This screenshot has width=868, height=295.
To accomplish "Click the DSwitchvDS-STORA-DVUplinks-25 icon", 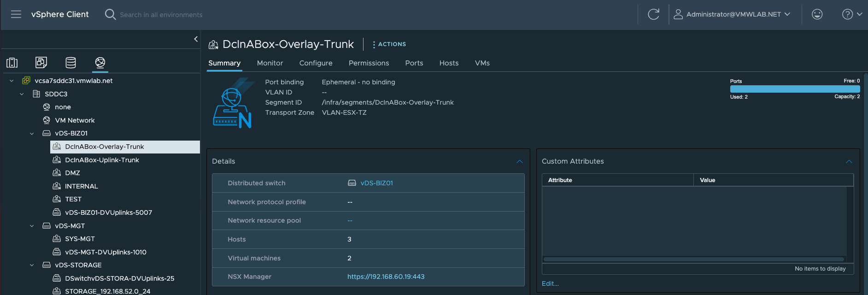I will click(x=57, y=278).
